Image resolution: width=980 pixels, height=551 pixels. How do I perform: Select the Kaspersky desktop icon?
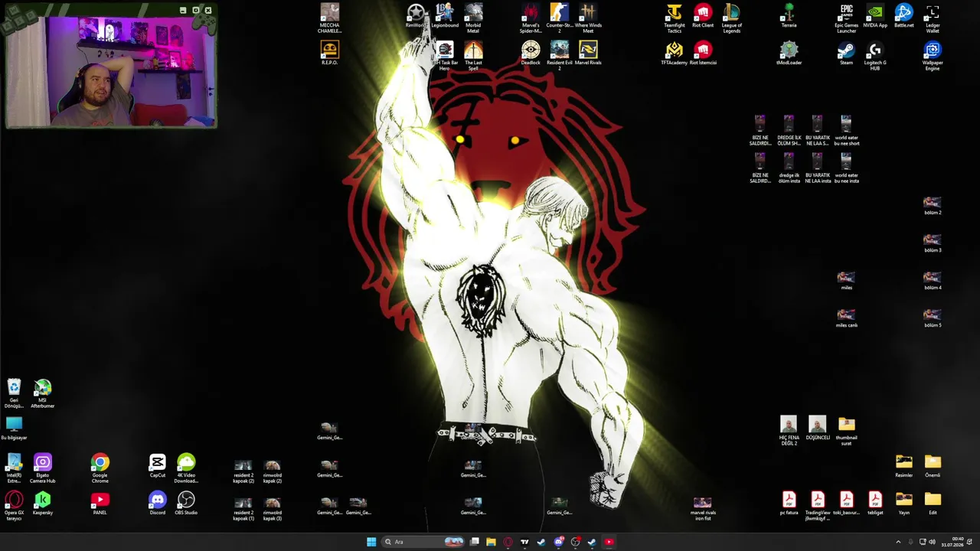click(x=43, y=504)
